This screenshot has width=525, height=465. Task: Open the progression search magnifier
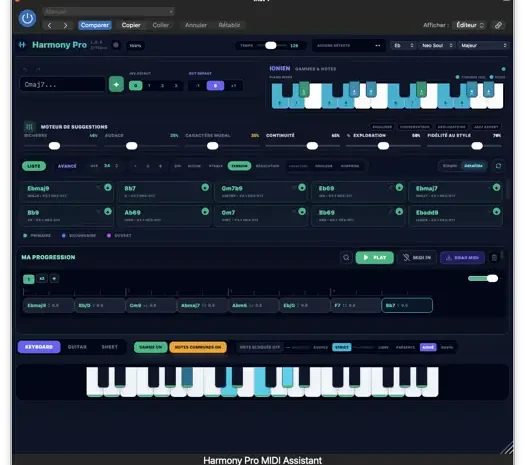pos(346,257)
